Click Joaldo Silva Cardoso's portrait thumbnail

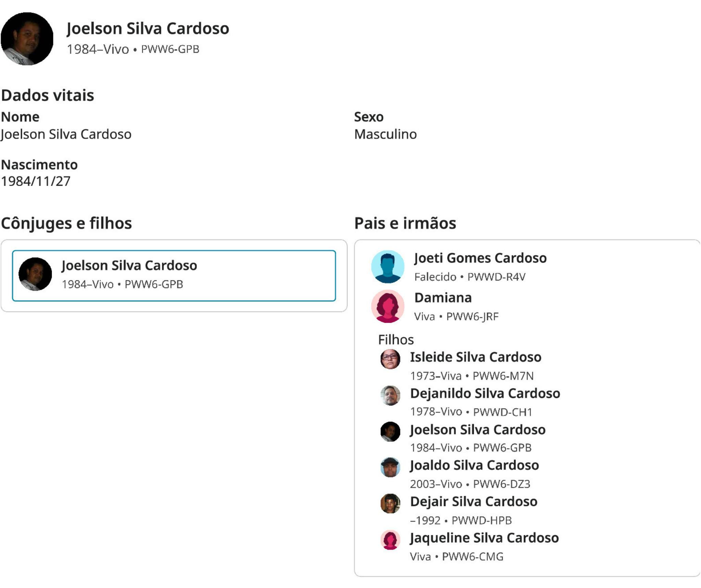[x=390, y=467]
